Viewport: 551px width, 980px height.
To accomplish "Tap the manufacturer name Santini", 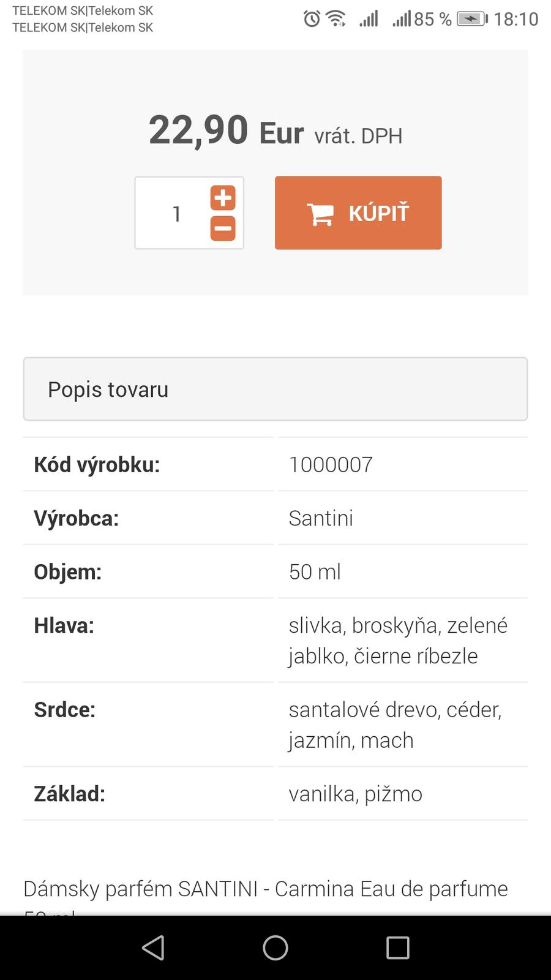I will [321, 519].
